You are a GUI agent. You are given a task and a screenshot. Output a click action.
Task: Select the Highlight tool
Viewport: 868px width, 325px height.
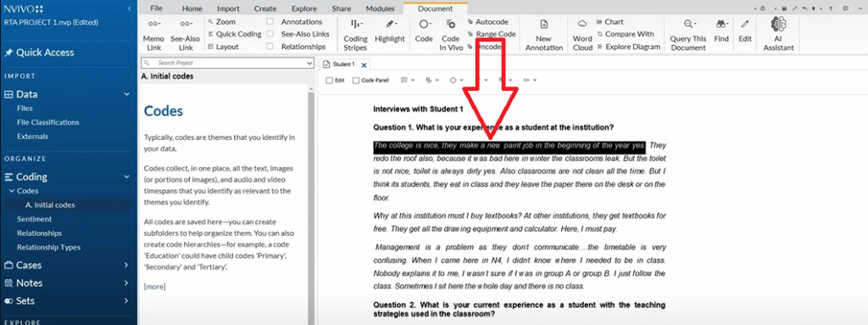(x=390, y=32)
